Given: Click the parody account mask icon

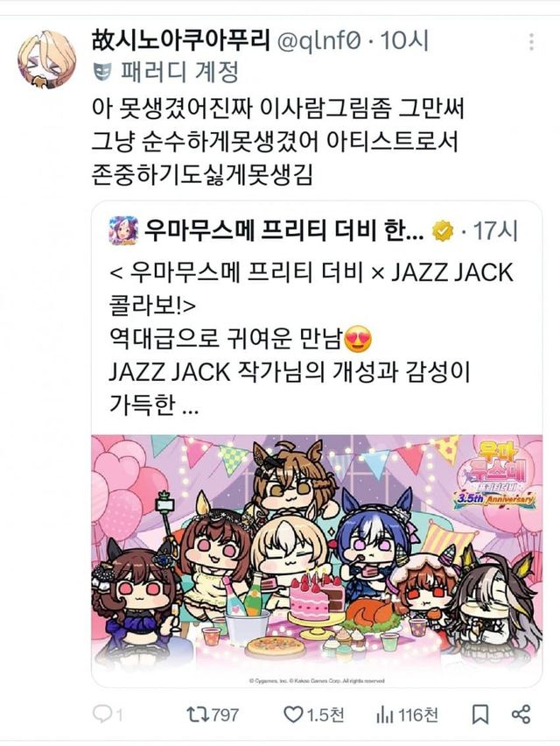Looking at the screenshot, I should pos(102,72).
